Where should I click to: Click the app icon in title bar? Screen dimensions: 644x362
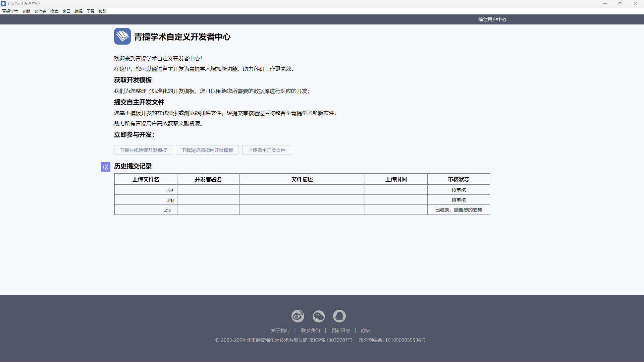tap(3, 3)
